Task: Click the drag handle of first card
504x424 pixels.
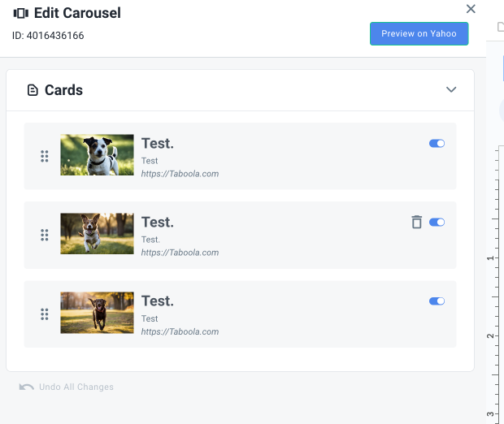Action: 45,156
